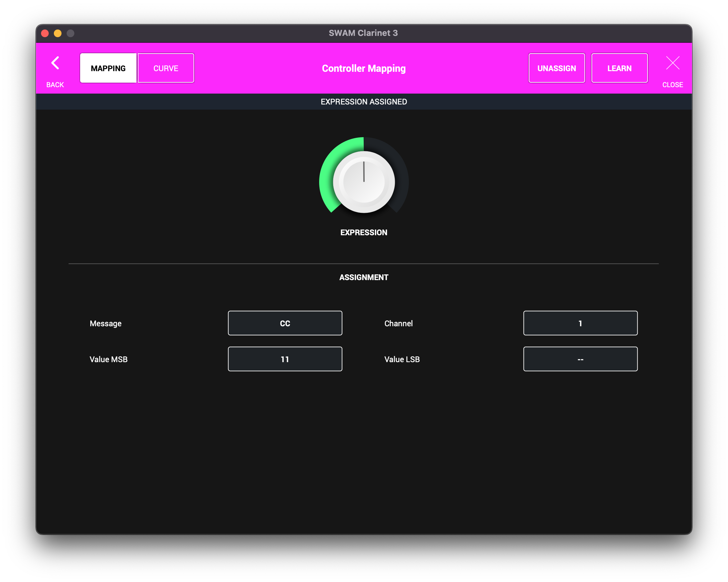Switch to the CURVE tab
The width and height of the screenshot is (728, 582).
pos(166,68)
